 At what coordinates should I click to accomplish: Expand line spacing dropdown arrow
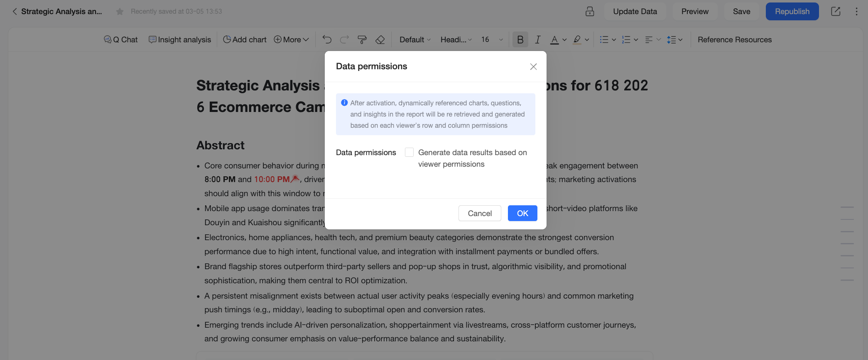click(x=680, y=40)
